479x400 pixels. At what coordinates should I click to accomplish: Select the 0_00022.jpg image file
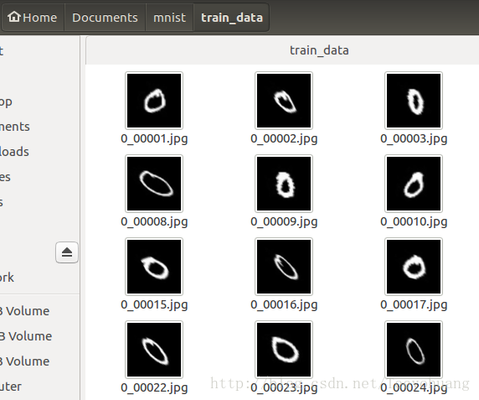coord(154,349)
